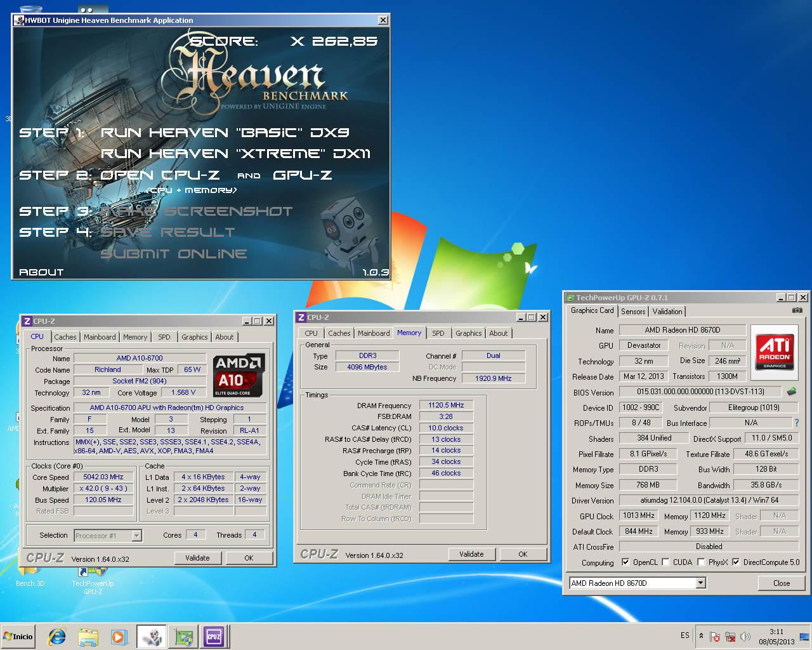The image size is (812, 650).
Task: Open the Memory tab in the processor CPU-Z window
Action: click(135, 337)
